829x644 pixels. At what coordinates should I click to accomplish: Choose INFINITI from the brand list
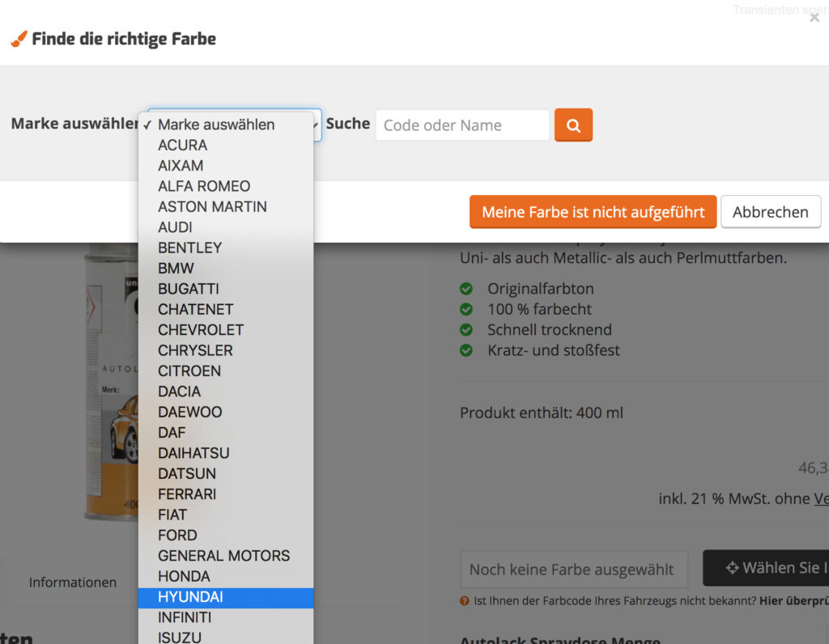pos(226,618)
